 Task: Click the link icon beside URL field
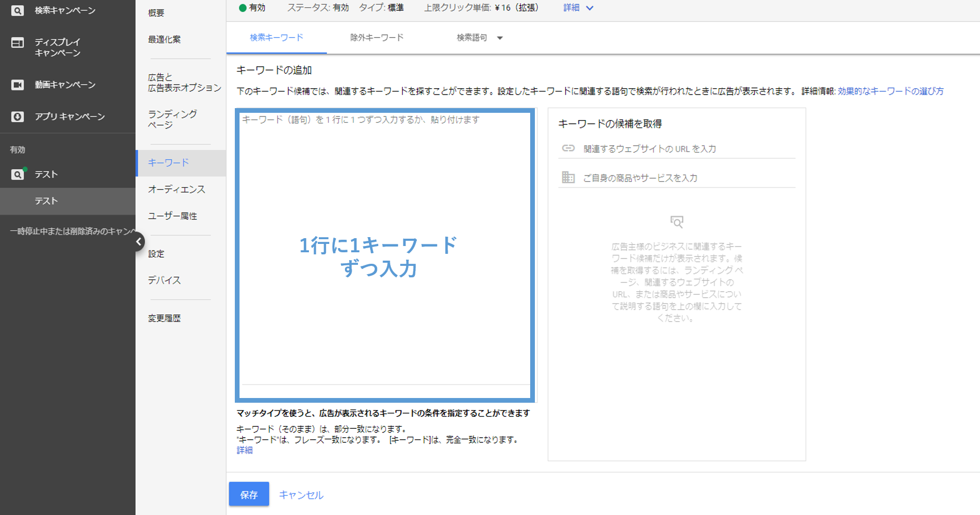coord(568,148)
